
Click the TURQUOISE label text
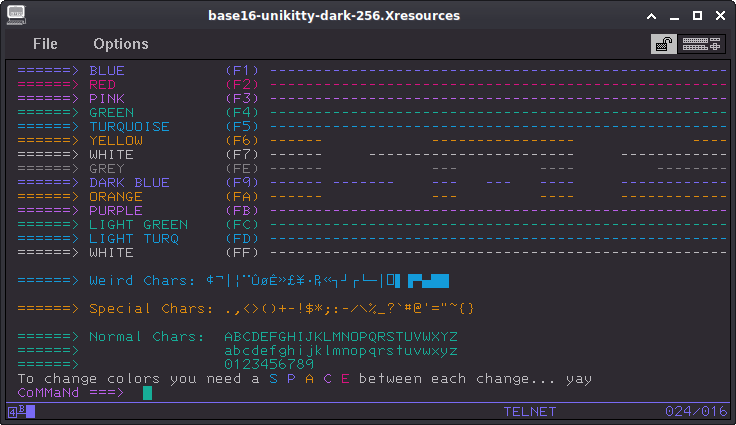(x=130, y=127)
